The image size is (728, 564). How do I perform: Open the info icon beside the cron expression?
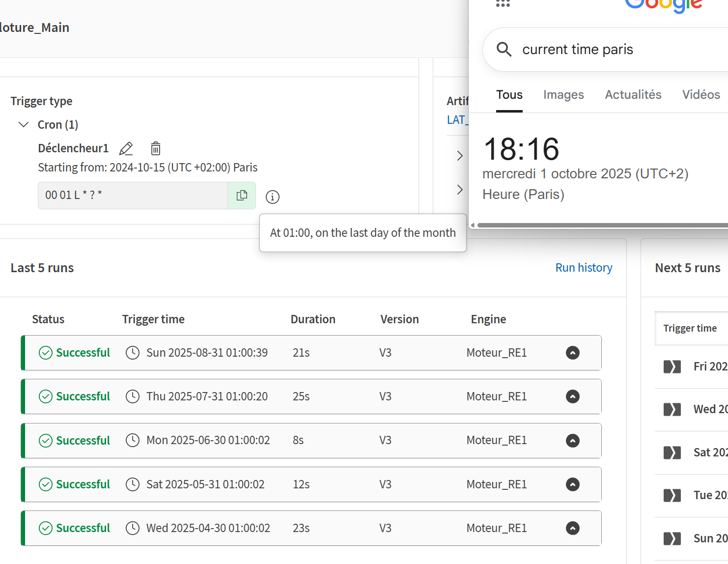click(273, 197)
